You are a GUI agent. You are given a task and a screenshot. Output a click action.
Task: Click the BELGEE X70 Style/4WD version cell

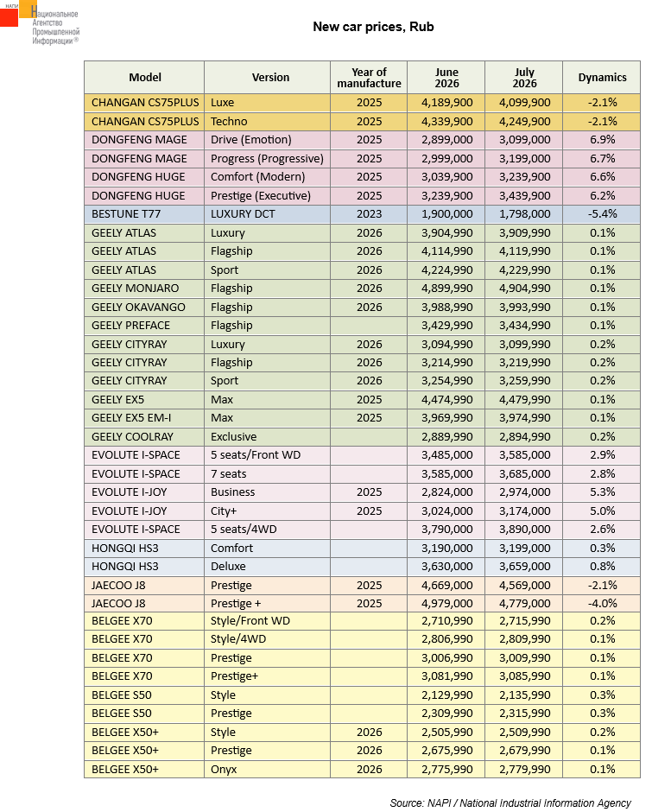click(267, 639)
